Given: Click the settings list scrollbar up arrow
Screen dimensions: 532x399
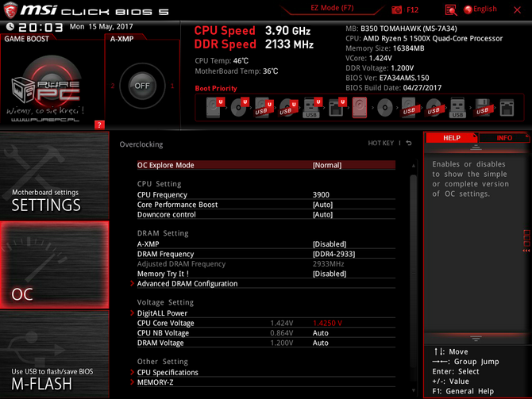Looking at the screenshot, I should (413, 166).
